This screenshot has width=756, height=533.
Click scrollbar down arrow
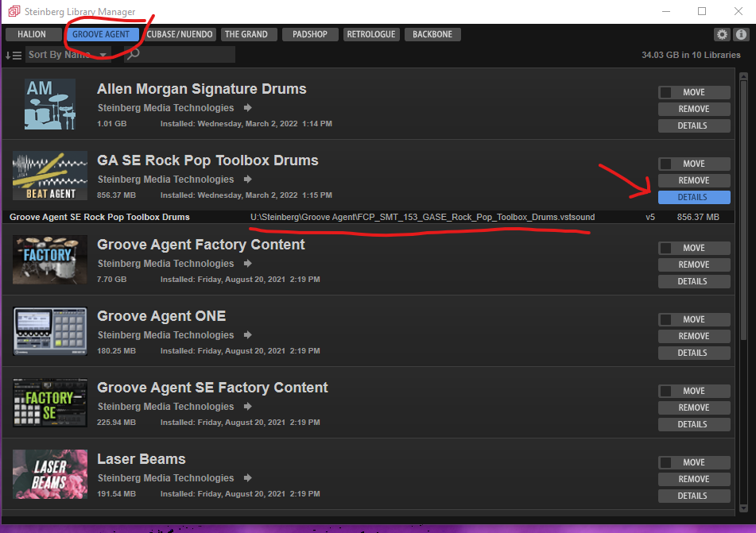point(743,508)
